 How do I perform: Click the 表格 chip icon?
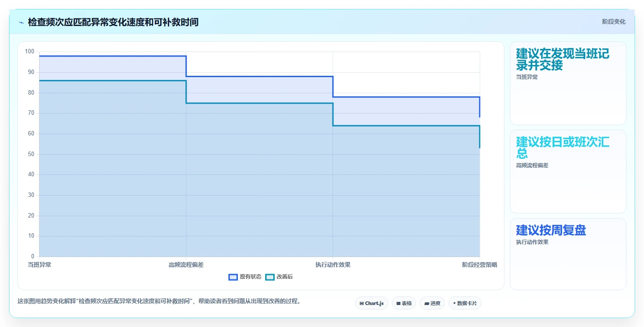398,304
